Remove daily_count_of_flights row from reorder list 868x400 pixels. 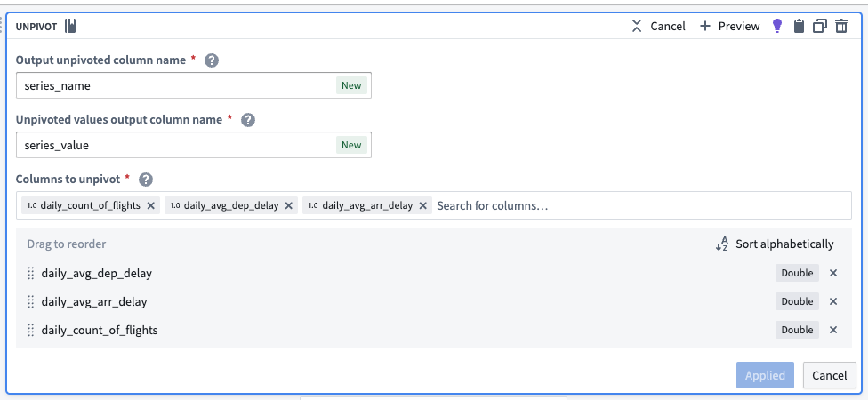click(x=833, y=331)
